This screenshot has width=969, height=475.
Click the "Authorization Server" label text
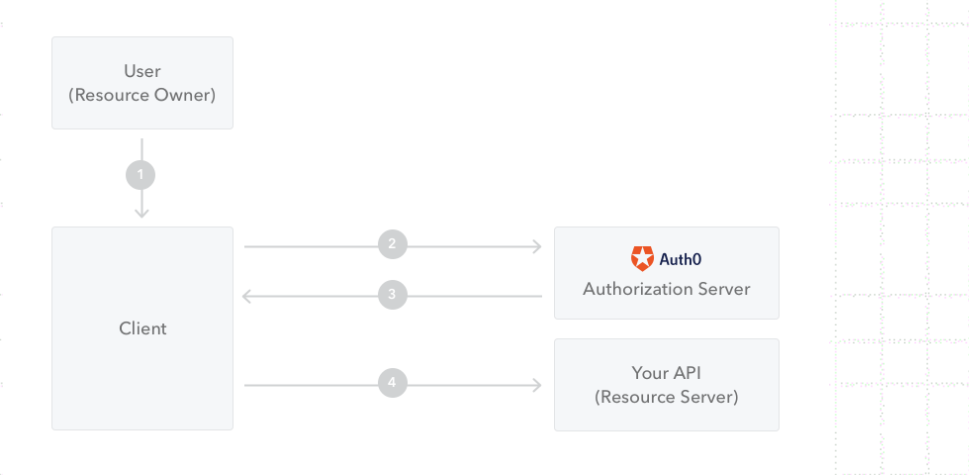666,289
